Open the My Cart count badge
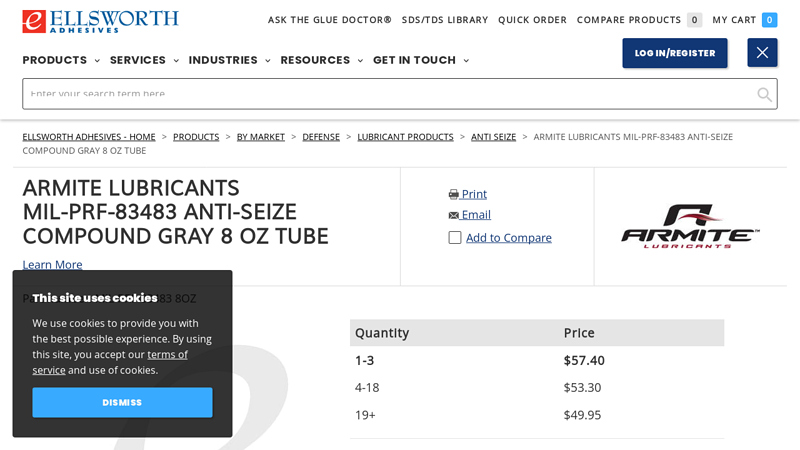The image size is (800, 450). pyautogui.click(x=769, y=20)
